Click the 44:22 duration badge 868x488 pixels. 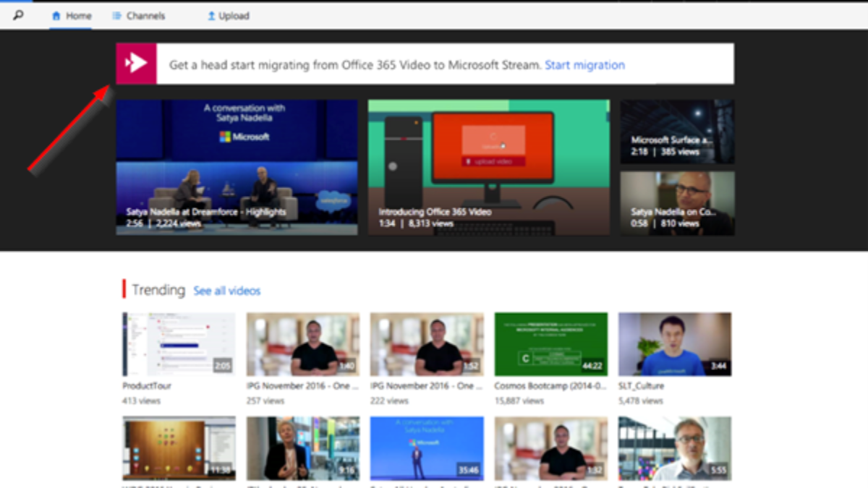[x=592, y=367]
